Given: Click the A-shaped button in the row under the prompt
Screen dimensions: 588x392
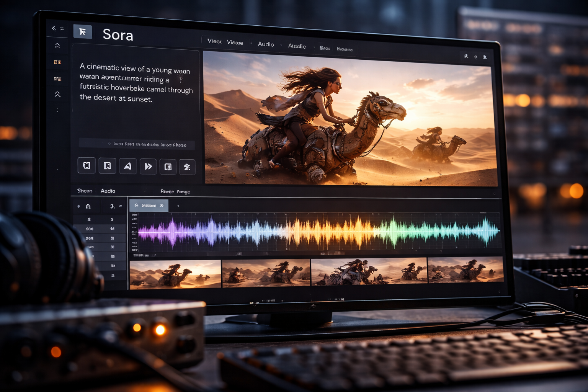Looking at the screenshot, I should click(128, 166).
